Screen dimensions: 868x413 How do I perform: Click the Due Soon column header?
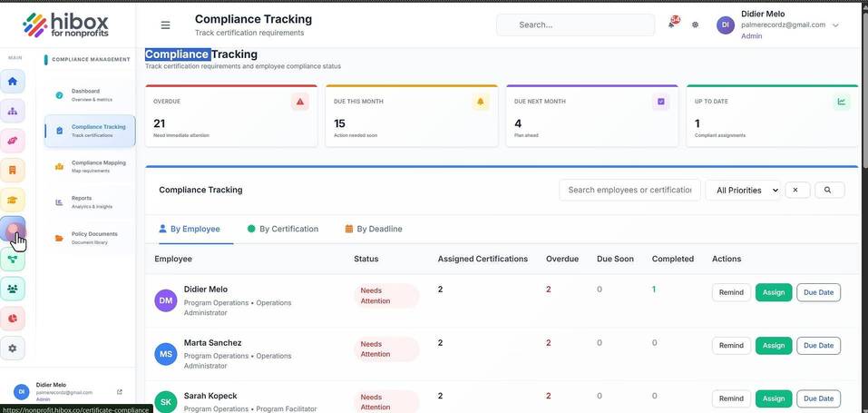[615, 259]
